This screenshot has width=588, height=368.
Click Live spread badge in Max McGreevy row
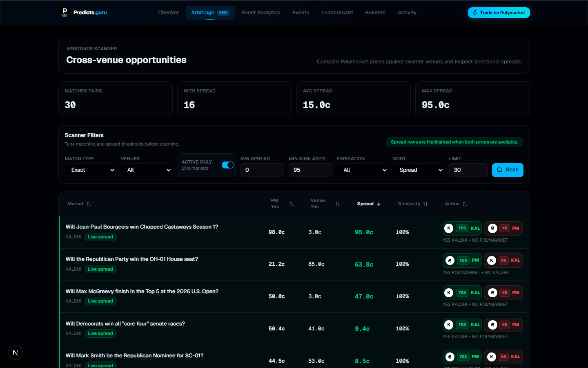[x=100, y=301]
